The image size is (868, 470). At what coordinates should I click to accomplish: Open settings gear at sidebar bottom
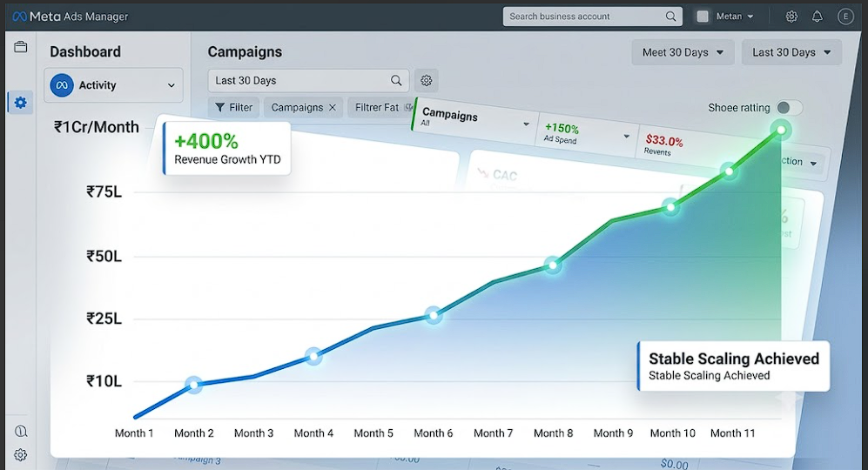(x=21, y=455)
